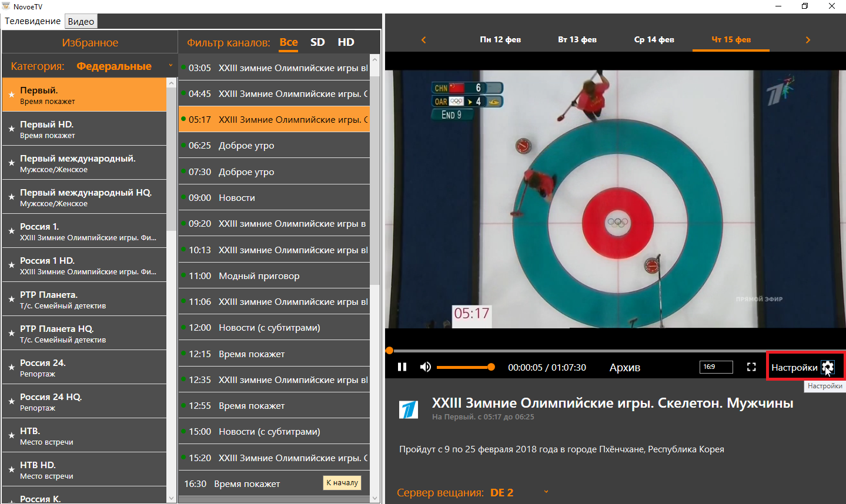Toggle favorite star for the highlighted Первый channel

coord(11,95)
